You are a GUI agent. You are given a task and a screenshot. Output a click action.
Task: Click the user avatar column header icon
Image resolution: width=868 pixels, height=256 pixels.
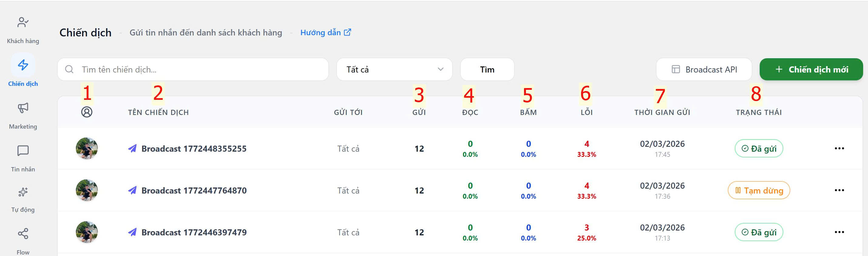(x=86, y=112)
